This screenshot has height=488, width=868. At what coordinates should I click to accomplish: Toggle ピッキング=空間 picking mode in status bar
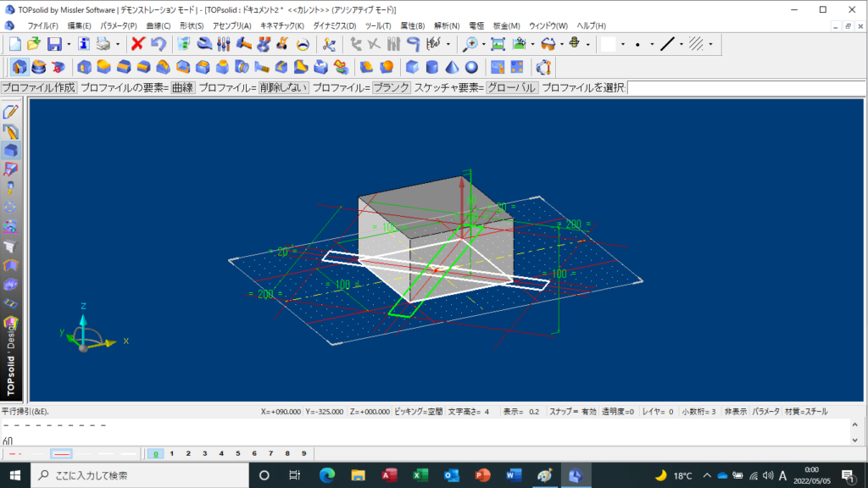click(419, 412)
